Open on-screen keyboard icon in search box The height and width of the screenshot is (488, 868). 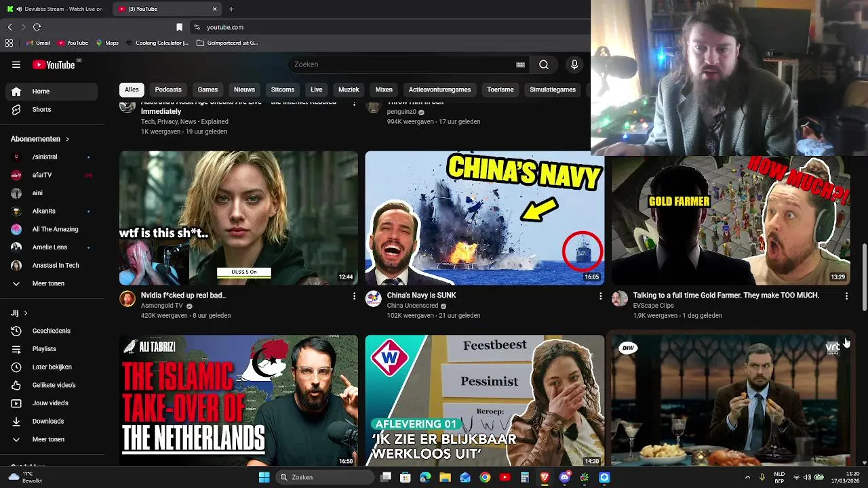(520, 64)
